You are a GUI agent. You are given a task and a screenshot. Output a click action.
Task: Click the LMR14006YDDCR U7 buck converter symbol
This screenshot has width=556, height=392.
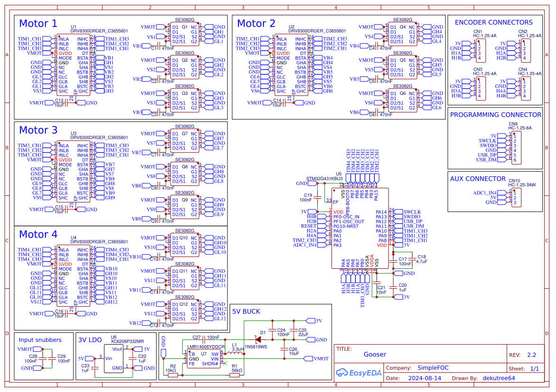[203, 359]
